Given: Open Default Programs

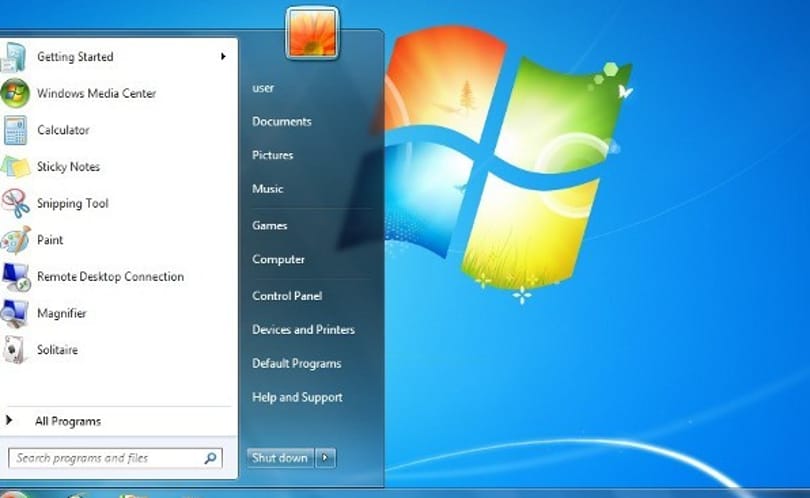Looking at the screenshot, I should point(297,364).
